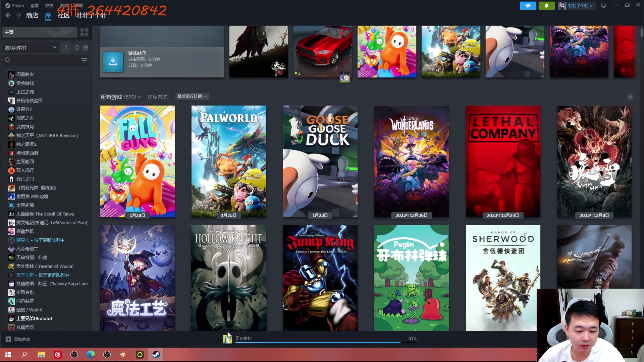Open the Hollow Knight cover
Viewport: 644px width, 362px height.
229,278
